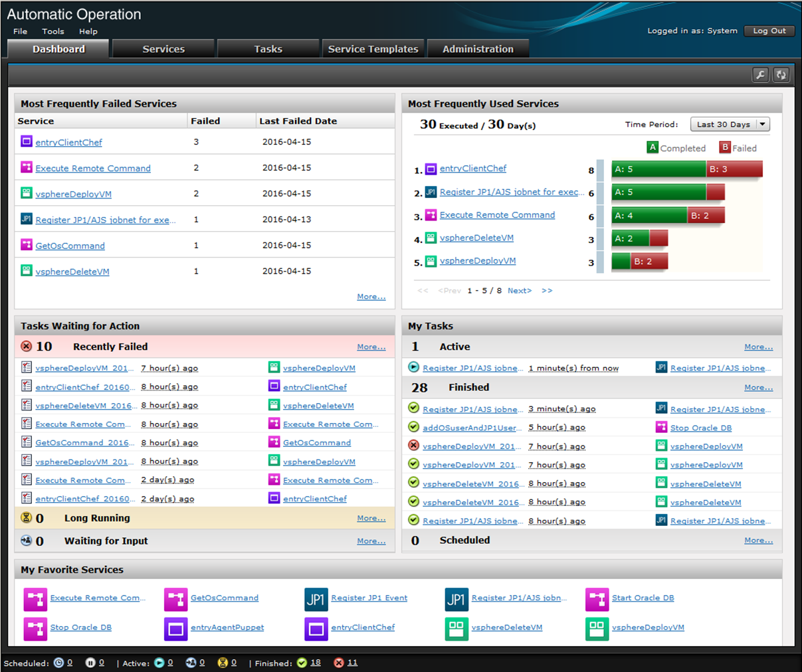The width and height of the screenshot is (802, 672).
Task: Click the blue play icon beside Active in status bar
Action: (x=159, y=663)
